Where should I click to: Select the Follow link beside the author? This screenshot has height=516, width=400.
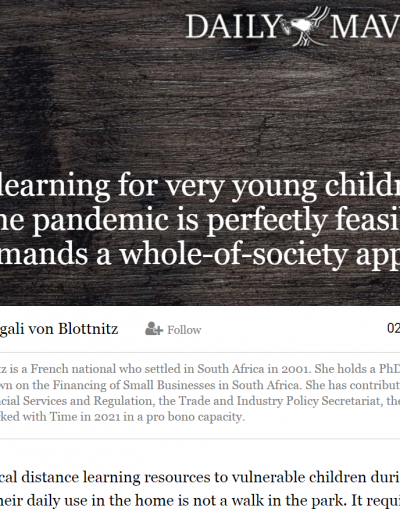tap(184, 330)
